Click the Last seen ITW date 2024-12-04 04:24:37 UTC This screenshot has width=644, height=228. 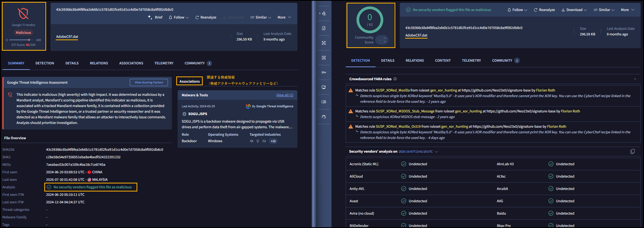tap(65, 202)
